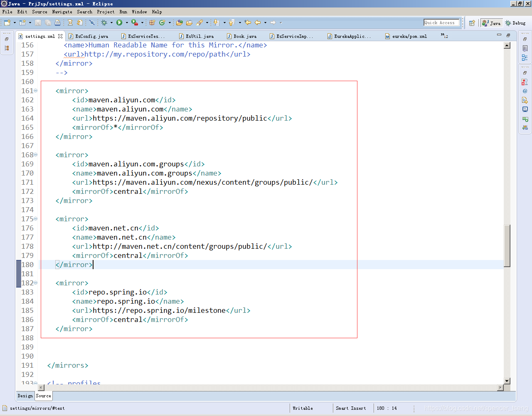Collapse the mirror block at line 161
The width and height of the screenshot is (532, 416).
[x=35, y=91]
